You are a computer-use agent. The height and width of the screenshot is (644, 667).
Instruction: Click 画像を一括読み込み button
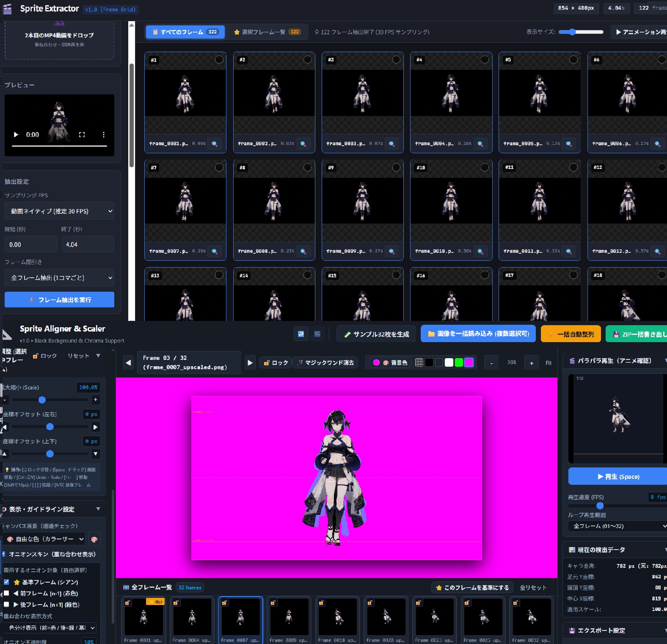point(478,334)
